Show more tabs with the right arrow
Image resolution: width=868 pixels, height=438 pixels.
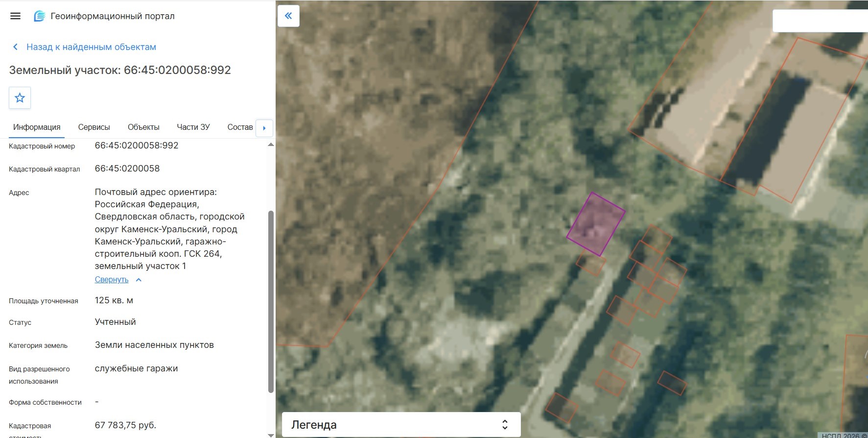(264, 128)
